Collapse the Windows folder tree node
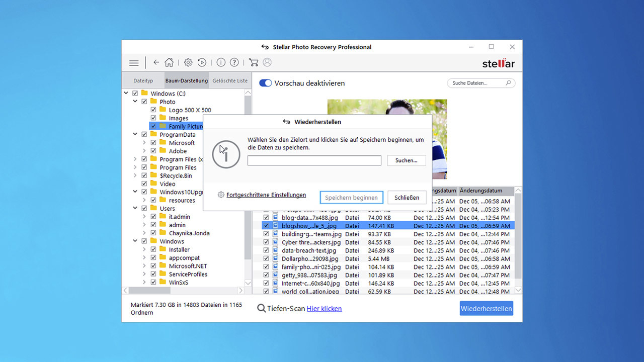The width and height of the screenshot is (644, 362). click(x=135, y=241)
